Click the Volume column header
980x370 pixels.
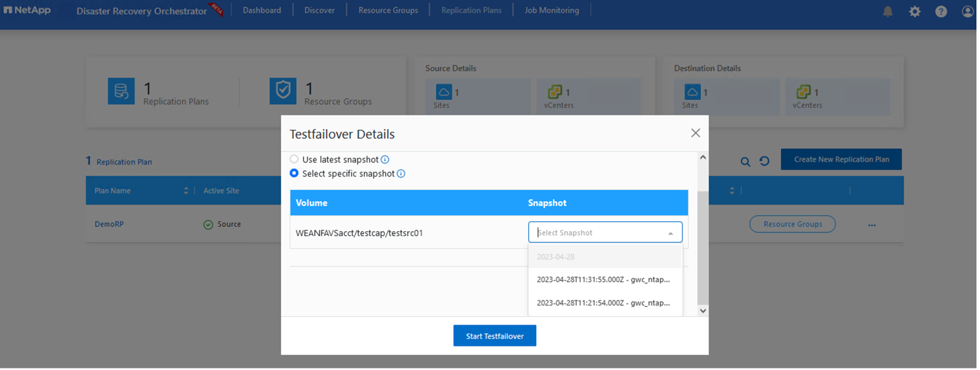click(x=312, y=203)
